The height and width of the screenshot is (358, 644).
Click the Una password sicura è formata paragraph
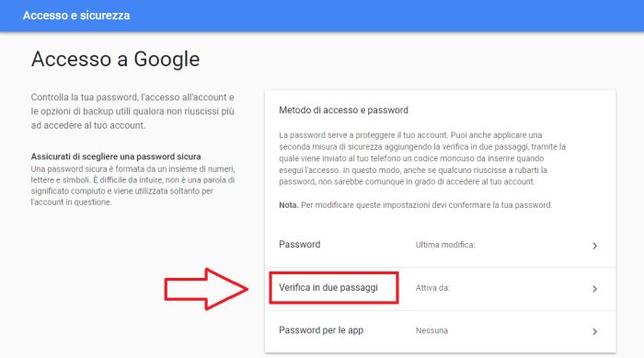[x=132, y=185]
